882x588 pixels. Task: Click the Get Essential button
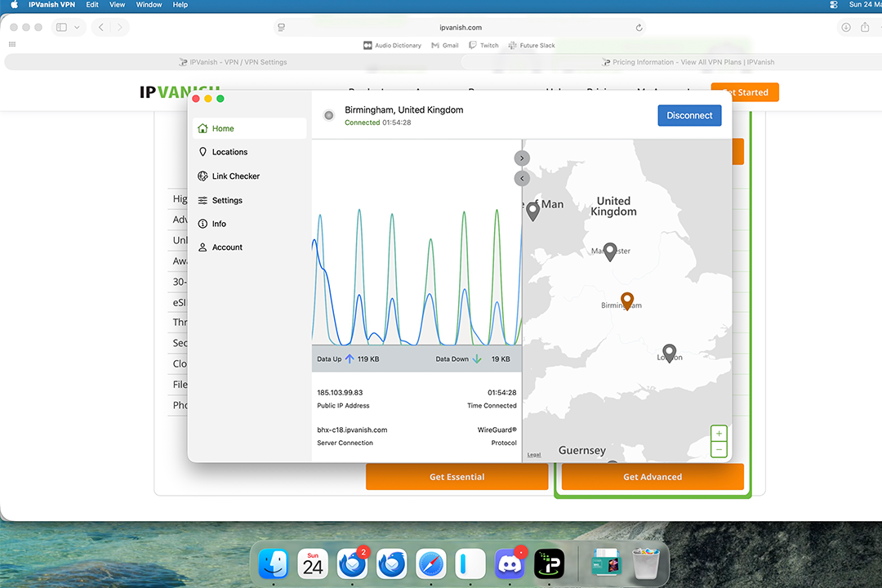pos(457,477)
